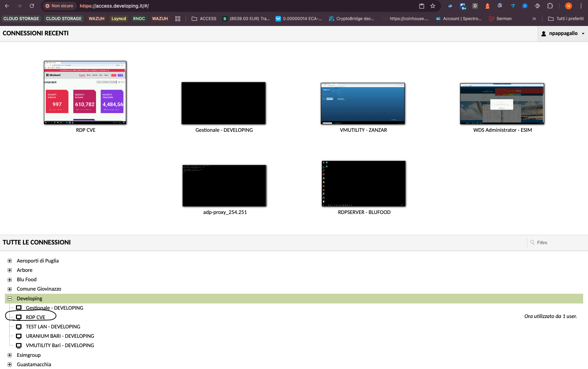Open URANIUM BARI - DEVELOPING connection
Viewport: 588px width, 369px height.
tap(60, 336)
